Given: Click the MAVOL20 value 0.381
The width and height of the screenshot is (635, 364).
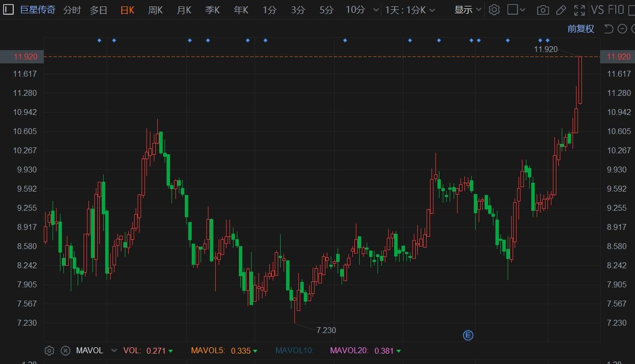Looking at the screenshot, I should pyautogui.click(x=384, y=351).
